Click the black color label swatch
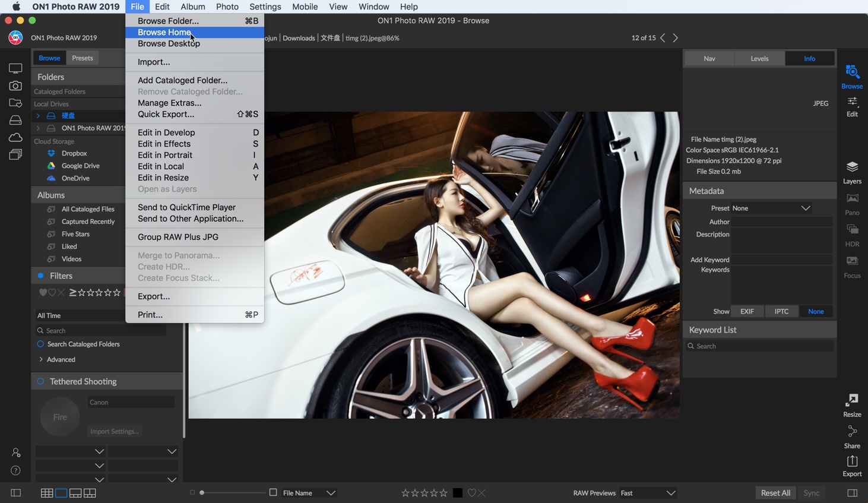 (458, 493)
